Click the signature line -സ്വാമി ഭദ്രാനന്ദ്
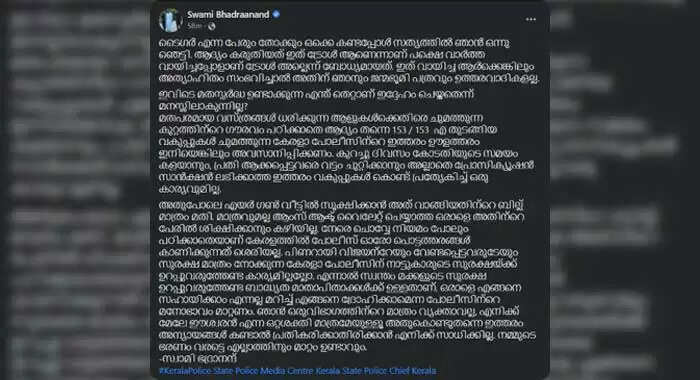The image size is (700, 380). coord(198,359)
